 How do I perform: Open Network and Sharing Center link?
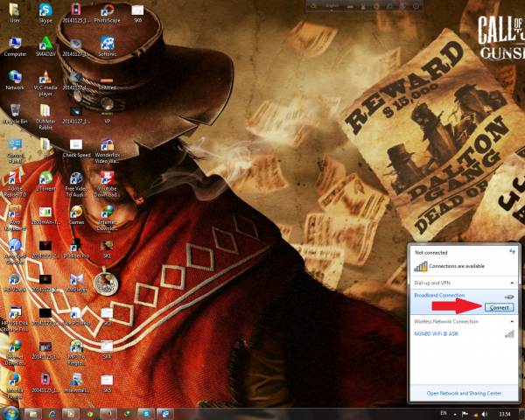[464, 393]
